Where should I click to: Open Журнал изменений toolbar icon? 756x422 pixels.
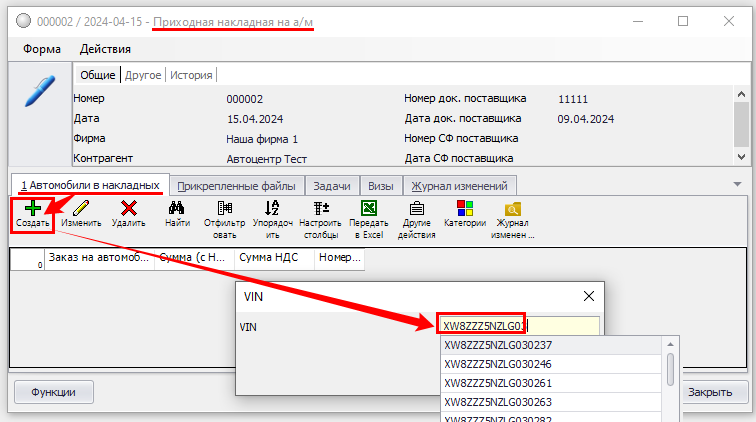[x=513, y=208]
